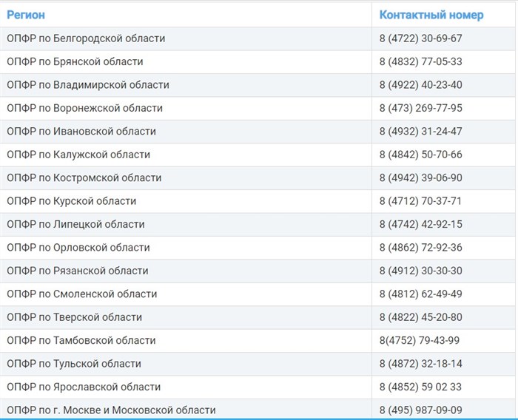Image resolution: width=518 pixels, height=420 pixels.
Task: Click phone number 8 (473) 269-77-95
Action: (420, 108)
